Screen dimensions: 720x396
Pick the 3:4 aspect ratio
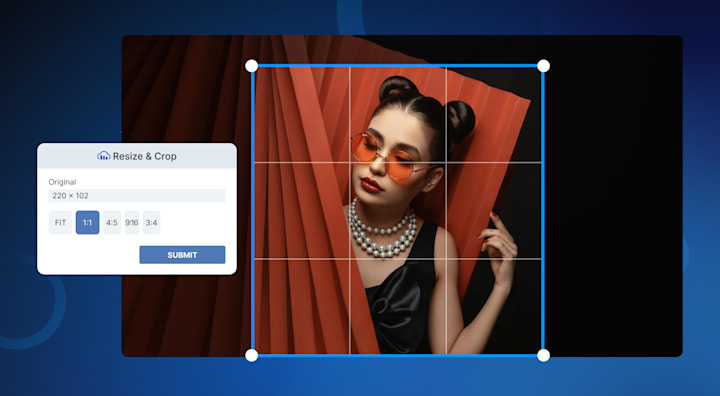tap(152, 222)
